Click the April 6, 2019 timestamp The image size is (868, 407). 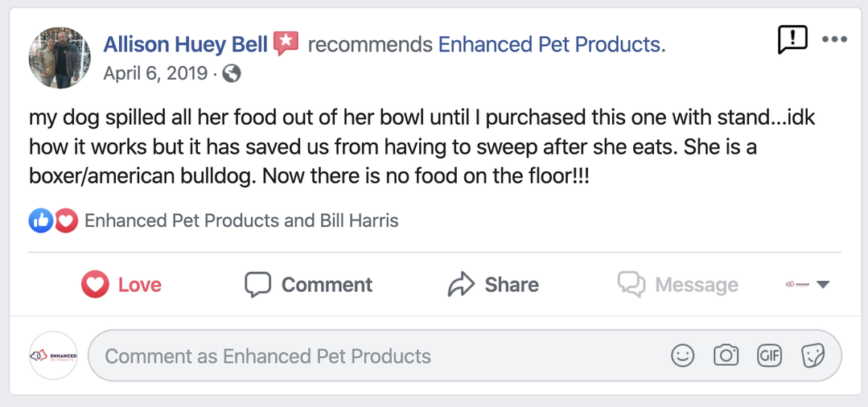coord(157,74)
